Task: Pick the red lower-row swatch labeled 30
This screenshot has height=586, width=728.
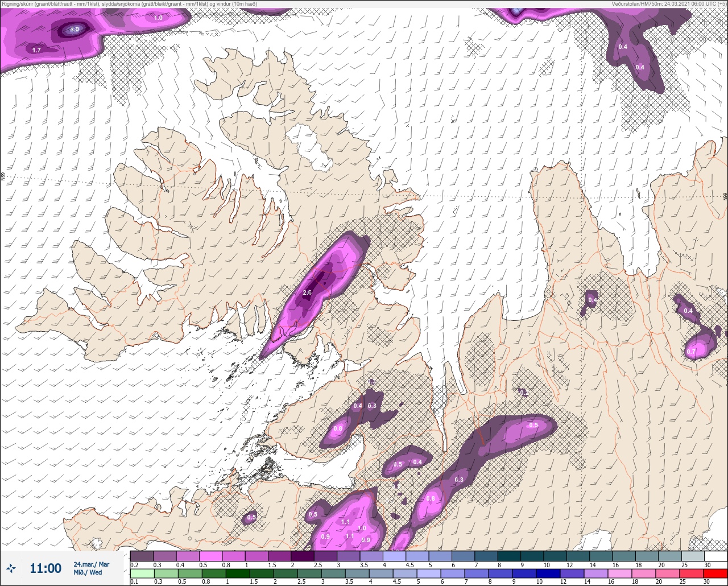Action: pos(715,573)
